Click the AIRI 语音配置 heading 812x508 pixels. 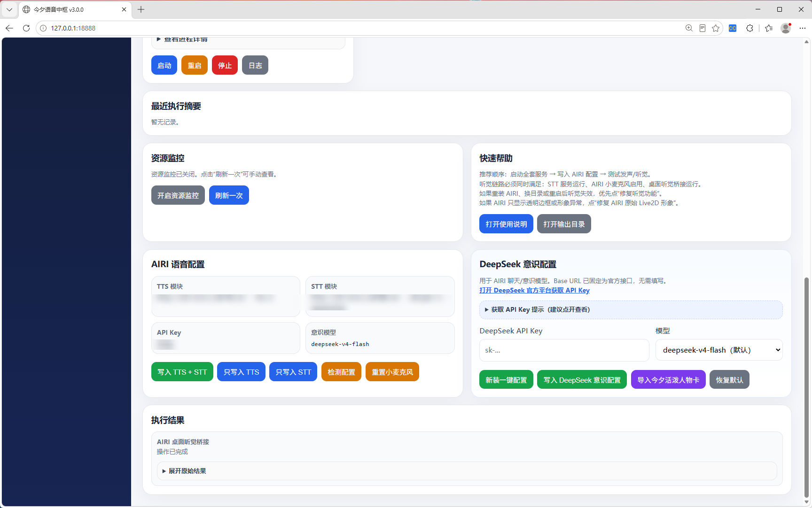(x=178, y=264)
